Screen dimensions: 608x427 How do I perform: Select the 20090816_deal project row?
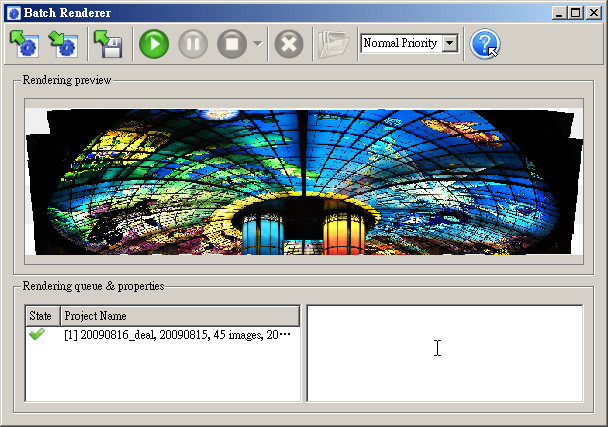tap(162, 335)
